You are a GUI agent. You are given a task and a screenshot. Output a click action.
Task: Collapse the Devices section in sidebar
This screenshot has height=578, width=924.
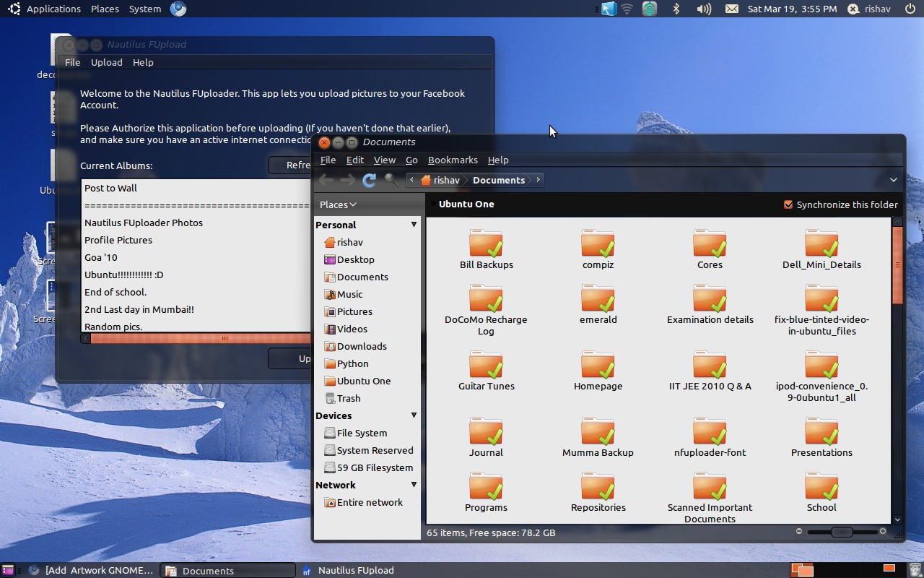coord(414,415)
